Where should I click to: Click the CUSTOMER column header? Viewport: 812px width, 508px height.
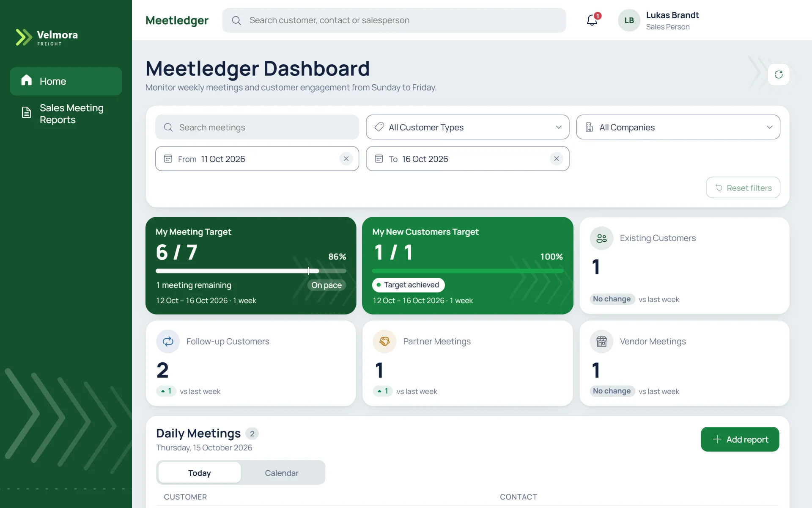[185, 497]
